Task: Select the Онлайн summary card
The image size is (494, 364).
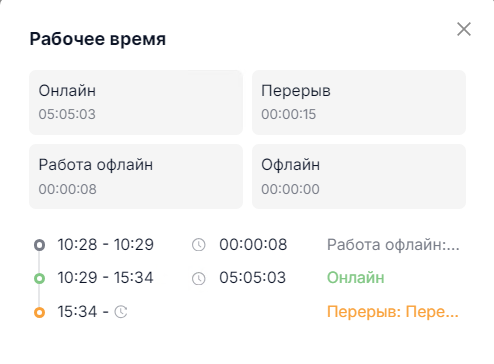Action: point(136,102)
